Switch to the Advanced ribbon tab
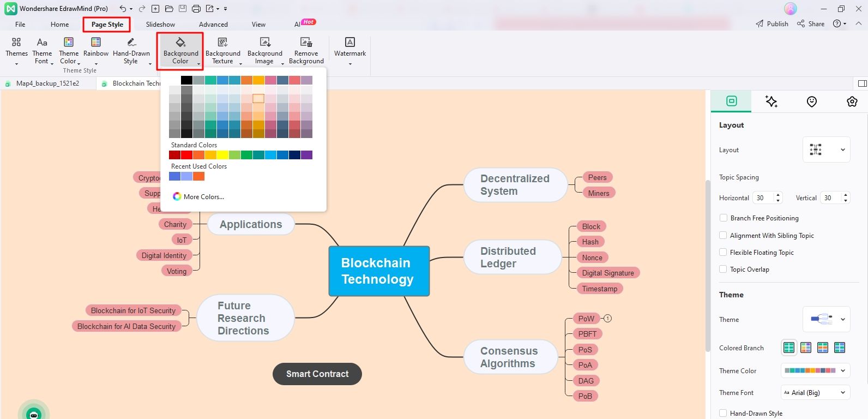This screenshot has height=419, width=868. click(213, 25)
